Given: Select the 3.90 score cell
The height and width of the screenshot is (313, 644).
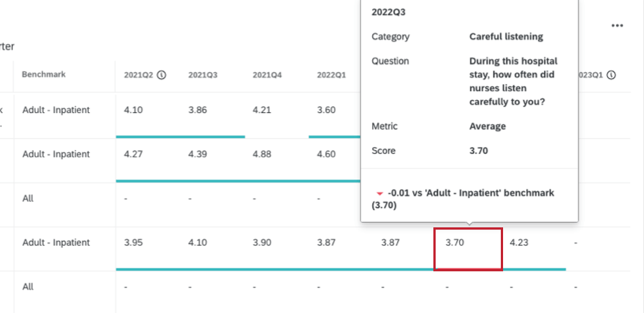Looking at the screenshot, I should tap(262, 243).
